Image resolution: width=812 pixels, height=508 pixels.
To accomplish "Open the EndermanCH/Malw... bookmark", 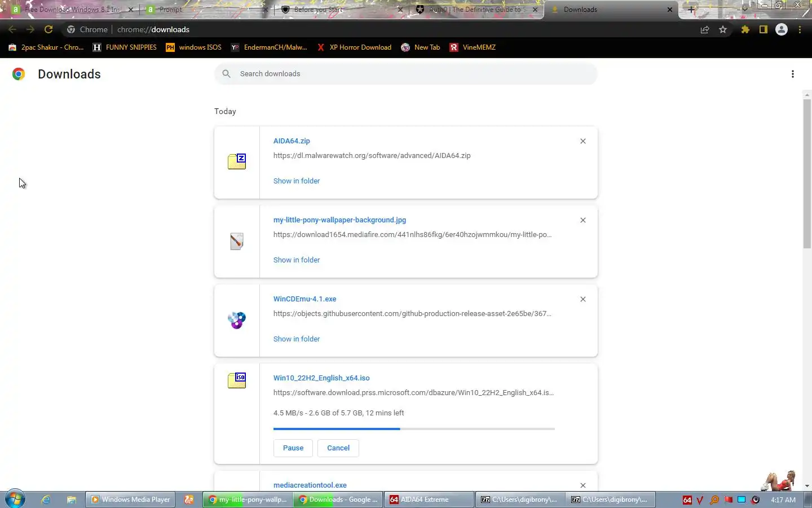I will (x=269, y=47).
